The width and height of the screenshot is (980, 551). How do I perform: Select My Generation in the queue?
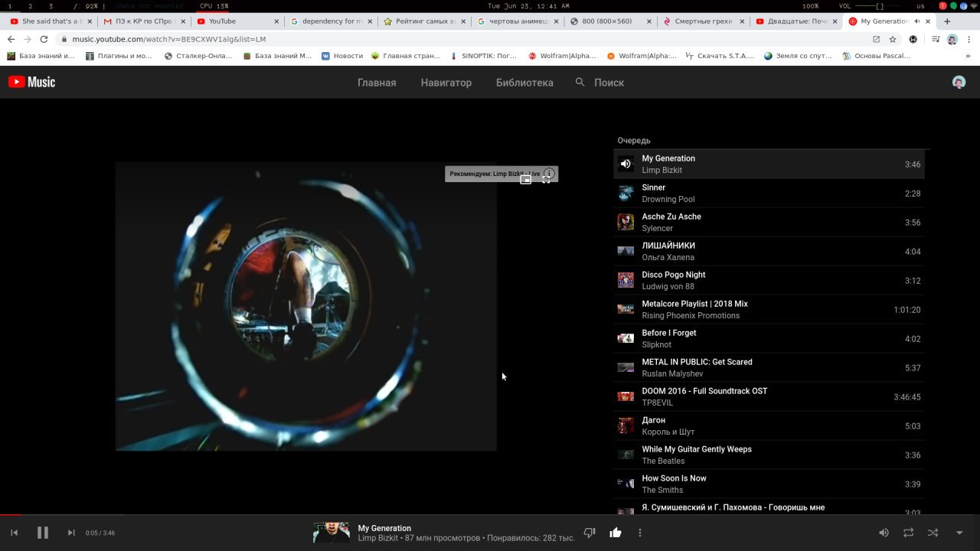(x=769, y=164)
